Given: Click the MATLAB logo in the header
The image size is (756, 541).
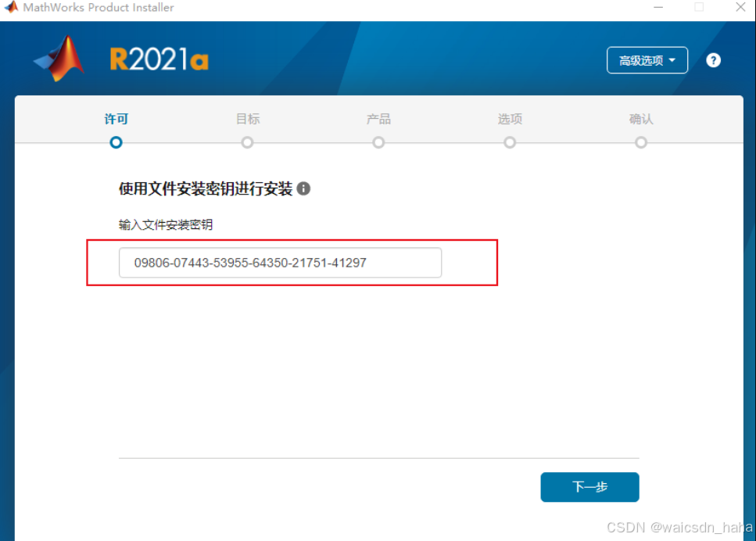Looking at the screenshot, I should [59, 59].
